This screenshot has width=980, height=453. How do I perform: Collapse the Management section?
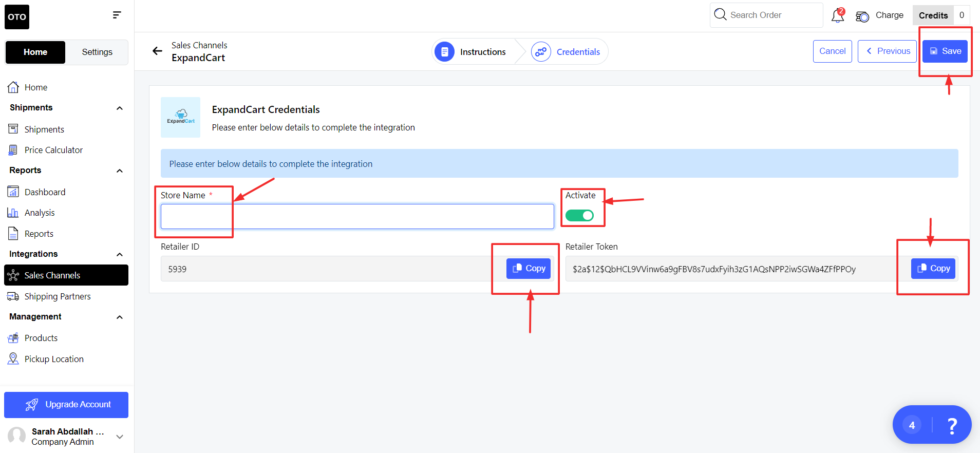click(x=120, y=317)
